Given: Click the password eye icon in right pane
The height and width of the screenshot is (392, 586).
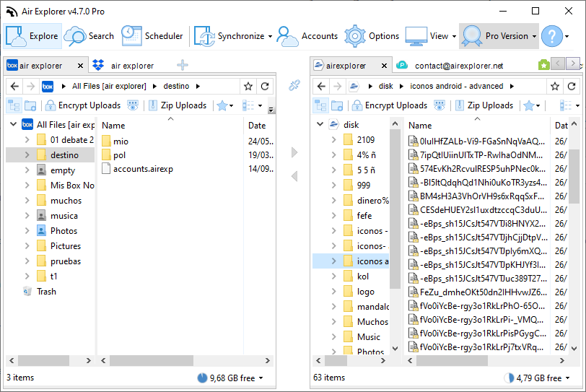Looking at the screenshot, I should pos(439,105).
